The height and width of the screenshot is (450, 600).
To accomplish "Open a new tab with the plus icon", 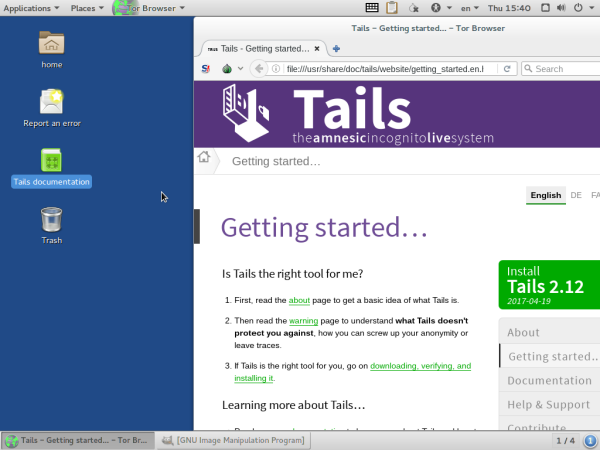I will click(x=336, y=48).
